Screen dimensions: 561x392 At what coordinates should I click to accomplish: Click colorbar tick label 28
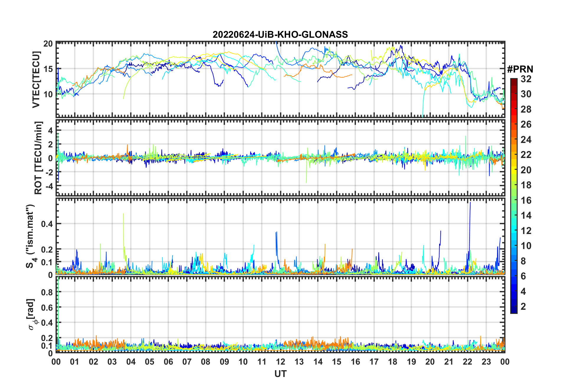click(x=526, y=109)
